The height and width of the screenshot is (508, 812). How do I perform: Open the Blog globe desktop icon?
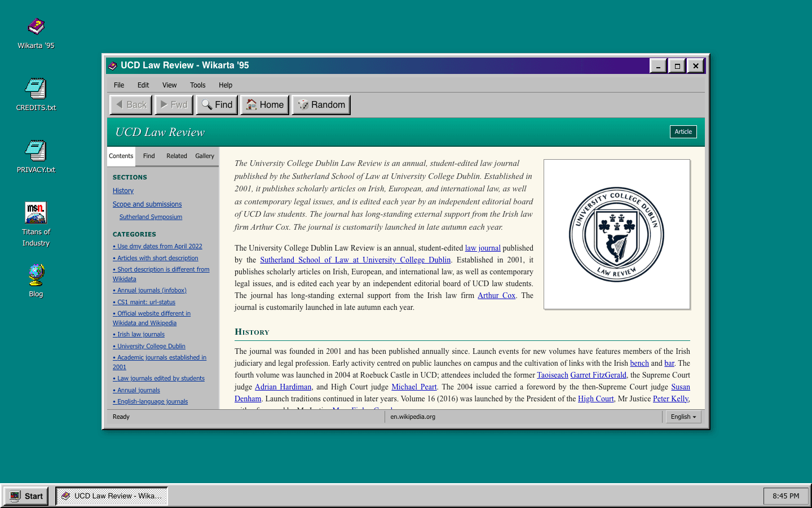tap(36, 281)
